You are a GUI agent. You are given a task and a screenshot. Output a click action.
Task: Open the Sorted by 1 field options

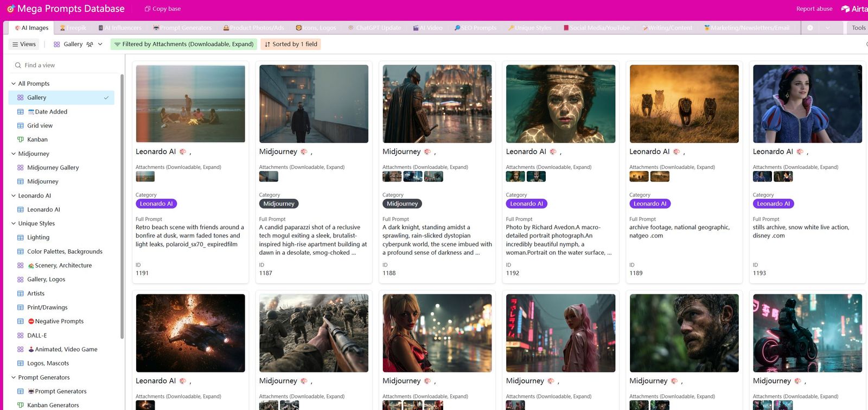291,44
